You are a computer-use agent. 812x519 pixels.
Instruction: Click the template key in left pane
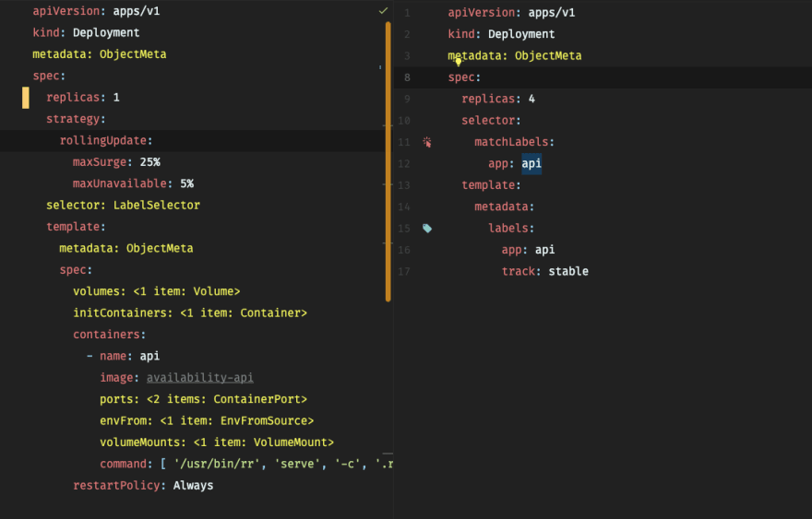pyautogui.click(x=73, y=227)
